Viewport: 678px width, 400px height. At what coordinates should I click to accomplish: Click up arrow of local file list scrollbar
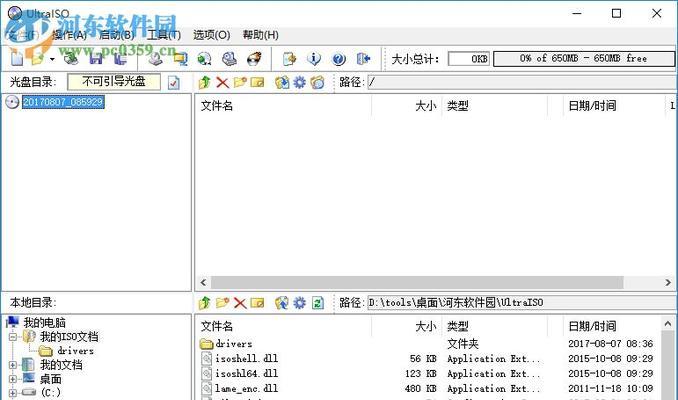click(x=668, y=323)
